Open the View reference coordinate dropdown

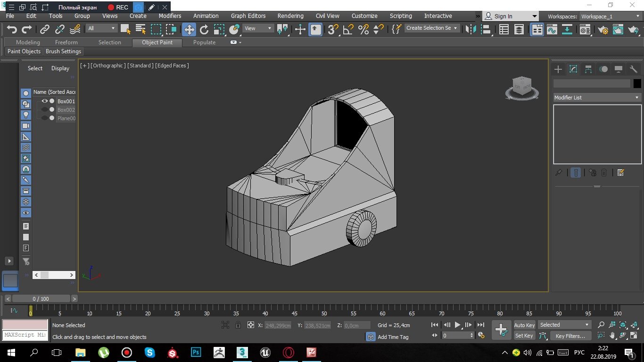click(x=258, y=28)
